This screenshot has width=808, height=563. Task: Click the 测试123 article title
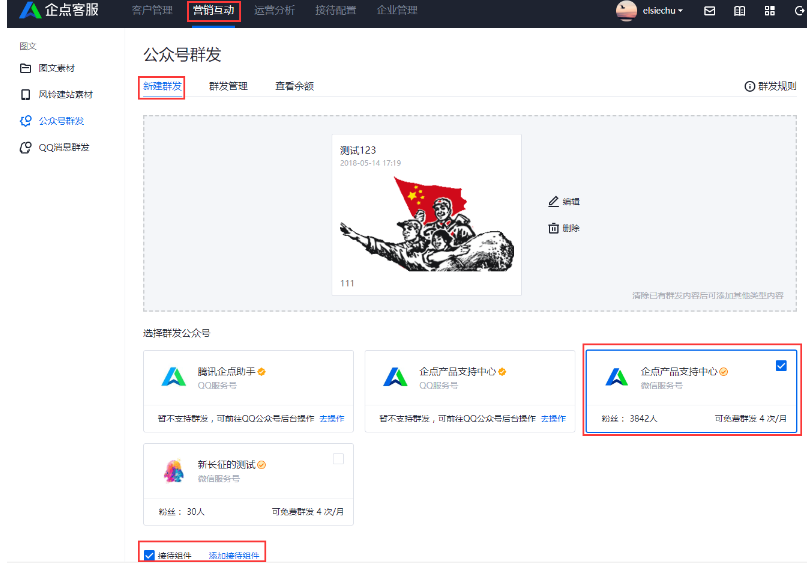358,150
